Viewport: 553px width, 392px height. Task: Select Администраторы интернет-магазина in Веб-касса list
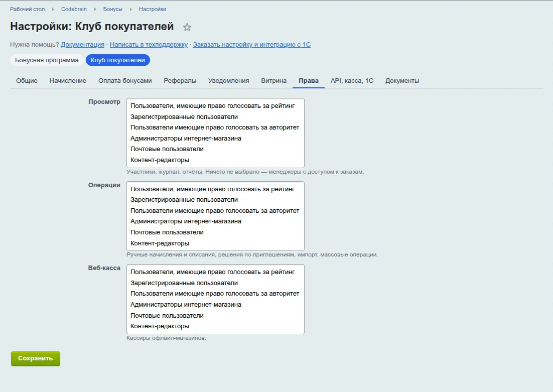215,305
